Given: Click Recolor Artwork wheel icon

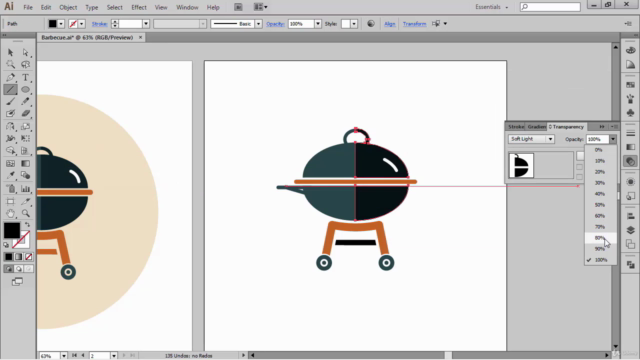Looking at the screenshot, I should pyautogui.click(x=371, y=24).
